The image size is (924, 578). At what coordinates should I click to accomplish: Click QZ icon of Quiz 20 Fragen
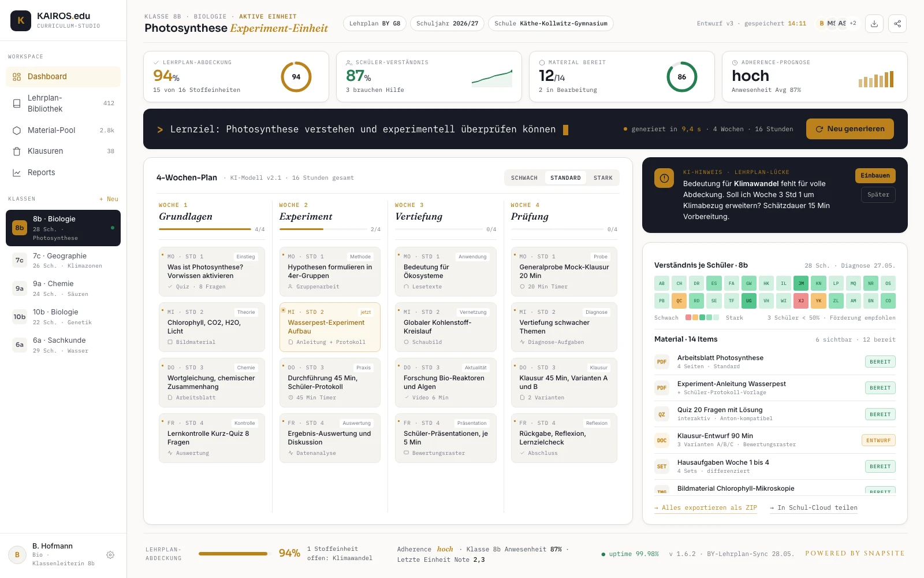tap(662, 414)
